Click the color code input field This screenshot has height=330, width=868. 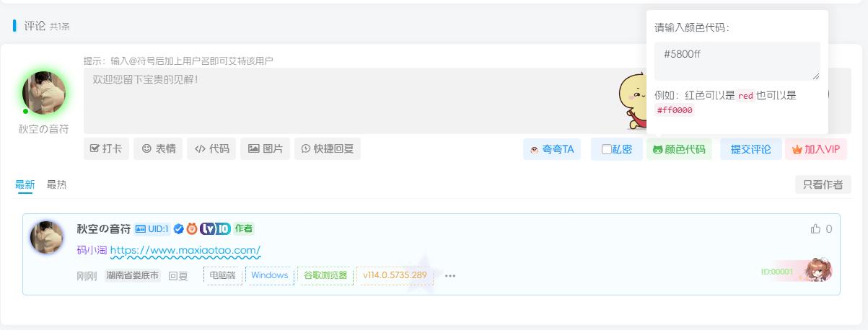[x=737, y=61]
